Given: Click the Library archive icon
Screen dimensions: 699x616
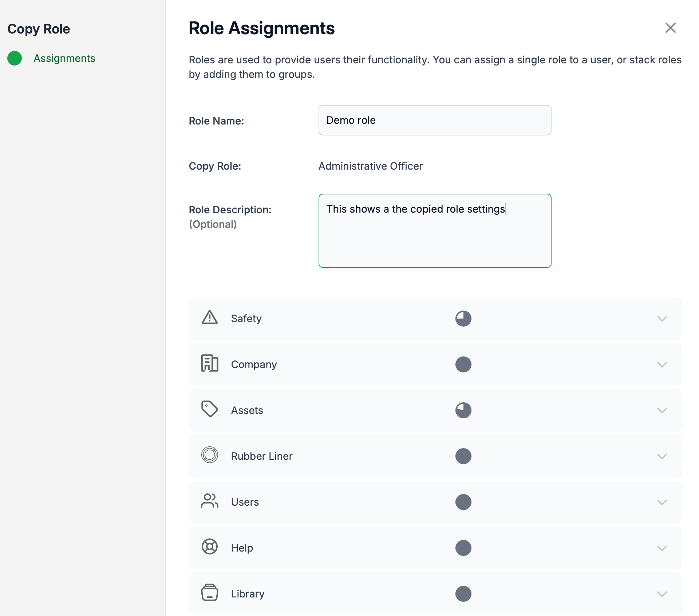Looking at the screenshot, I should (x=209, y=593).
